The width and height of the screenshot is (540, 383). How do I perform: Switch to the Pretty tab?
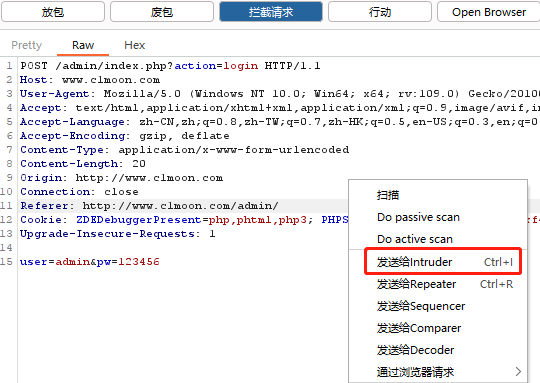click(27, 45)
